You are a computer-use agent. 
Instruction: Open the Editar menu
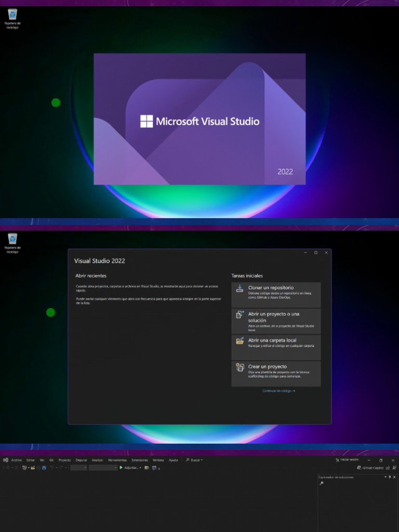[x=31, y=460]
